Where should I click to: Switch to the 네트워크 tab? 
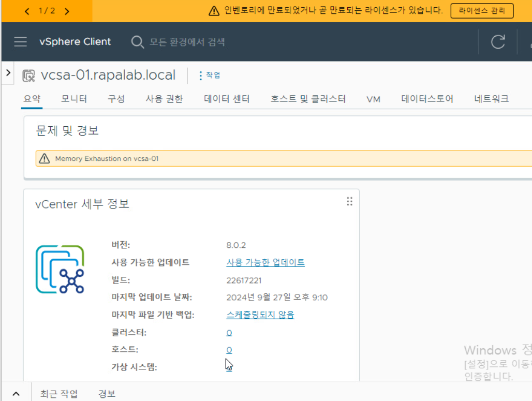coord(491,99)
